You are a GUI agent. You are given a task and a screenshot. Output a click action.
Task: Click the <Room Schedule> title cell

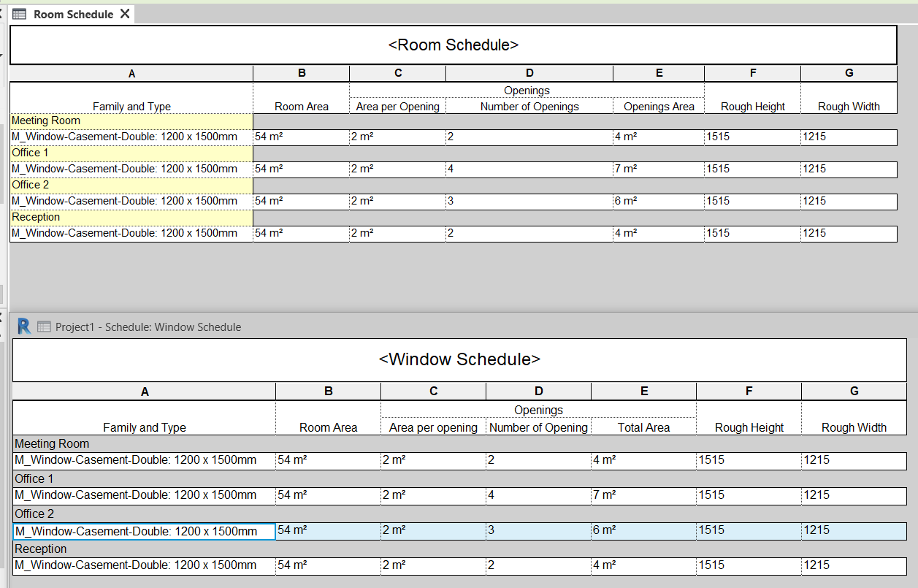451,45
